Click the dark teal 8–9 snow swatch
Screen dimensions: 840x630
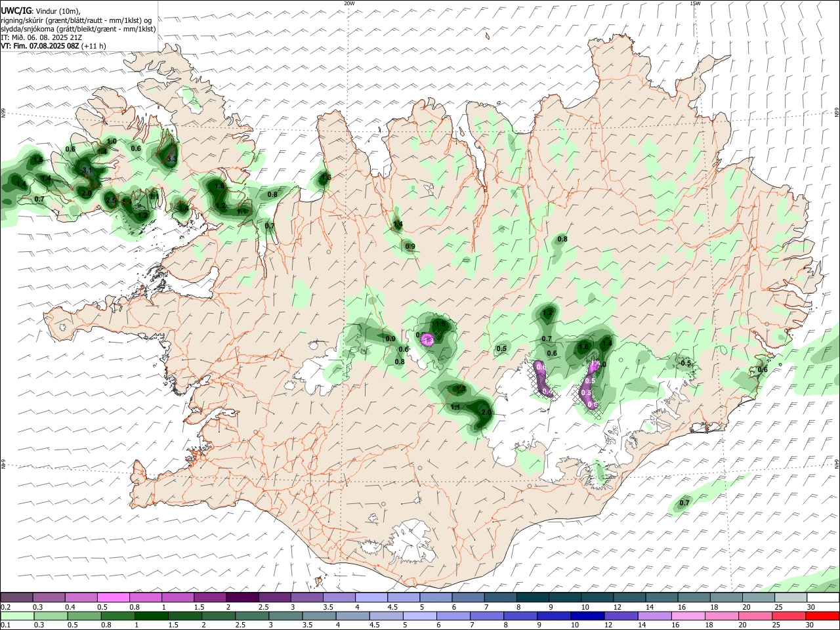[532, 598]
